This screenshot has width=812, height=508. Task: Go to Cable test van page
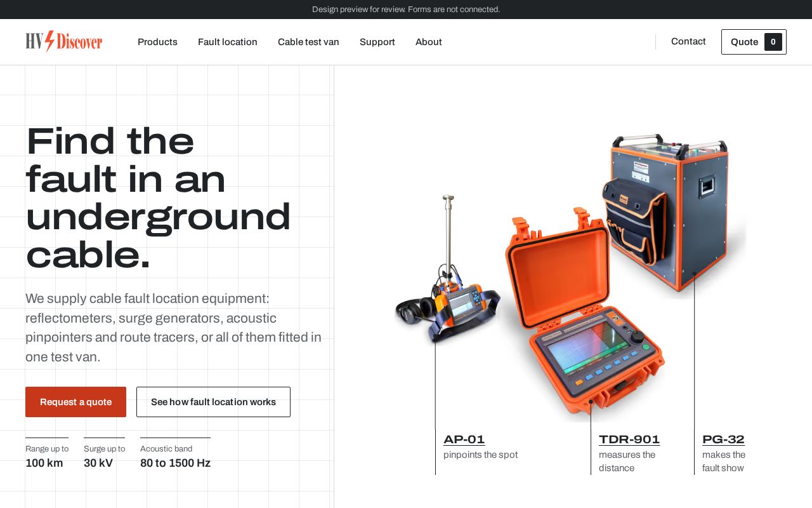pos(308,42)
